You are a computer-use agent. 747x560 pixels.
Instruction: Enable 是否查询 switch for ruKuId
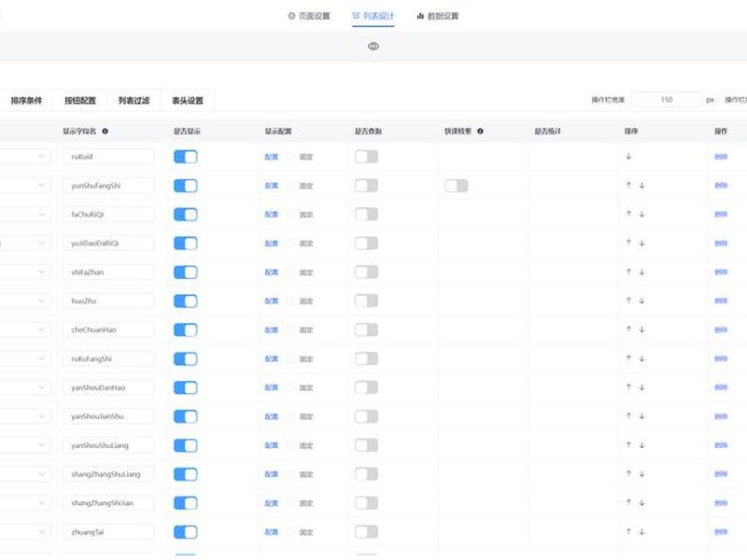tap(366, 157)
